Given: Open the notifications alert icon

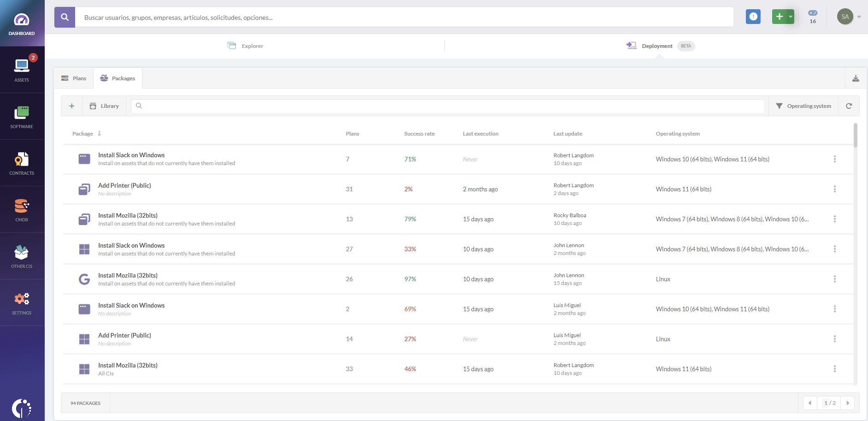Looking at the screenshot, I should [753, 17].
